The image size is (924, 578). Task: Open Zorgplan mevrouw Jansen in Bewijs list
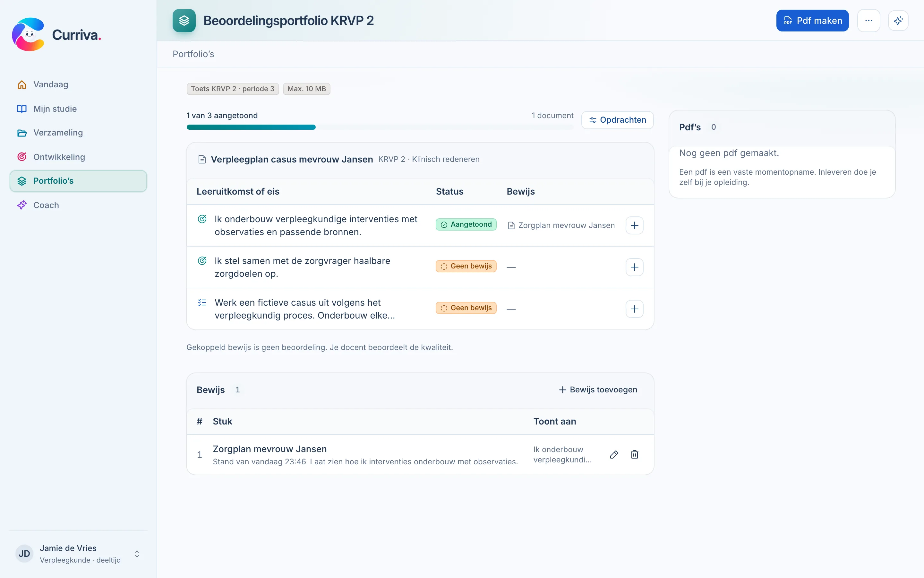point(269,449)
